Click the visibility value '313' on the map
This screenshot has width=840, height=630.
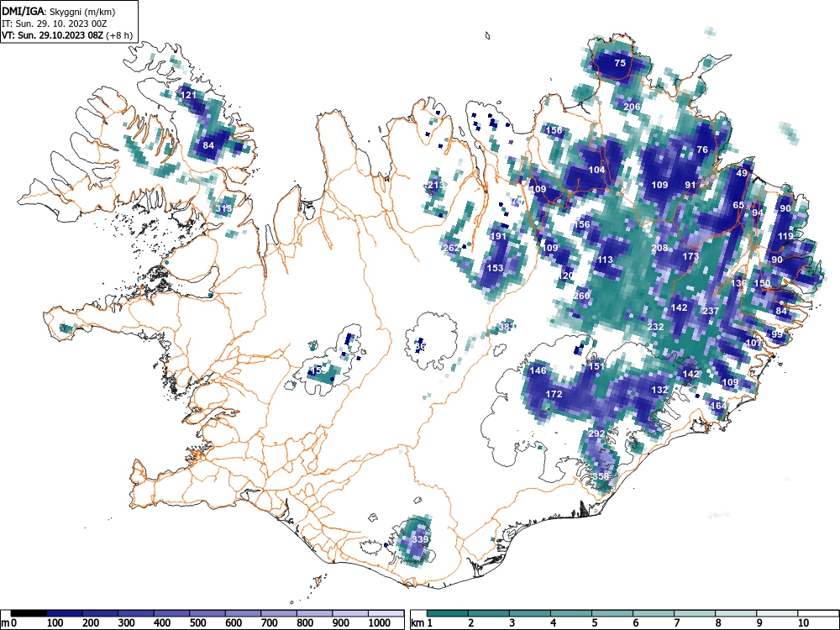tap(224, 208)
